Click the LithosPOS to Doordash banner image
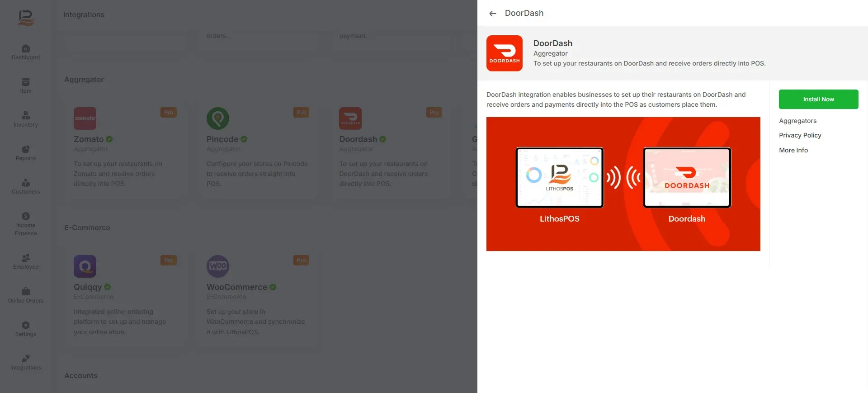Image resolution: width=868 pixels, height=393 pixels. pyautogui.click(x=623, y=184)
